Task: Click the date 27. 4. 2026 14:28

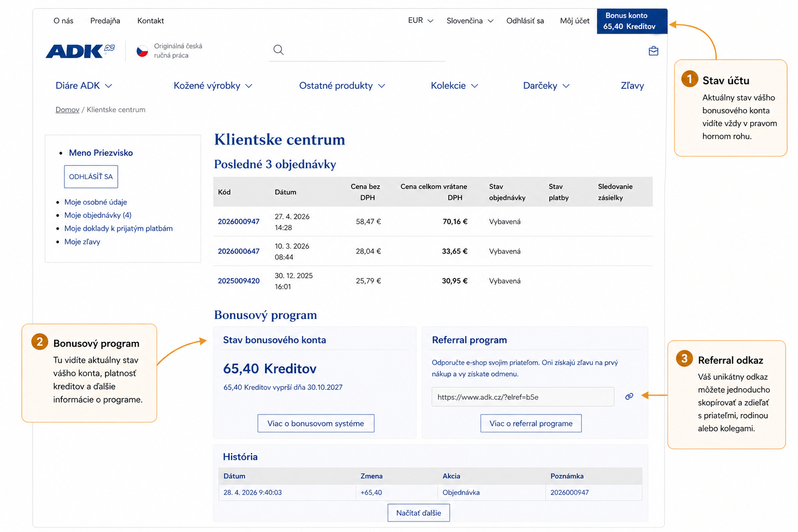Action: click(x=292, y=222)
